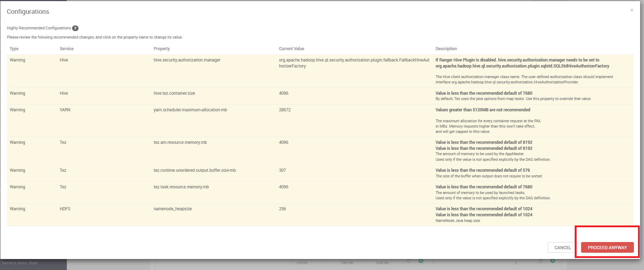Click the 4096 value for tez.task.resource.memory.mb
Screen dimensions: 644x270
[283, 187]
